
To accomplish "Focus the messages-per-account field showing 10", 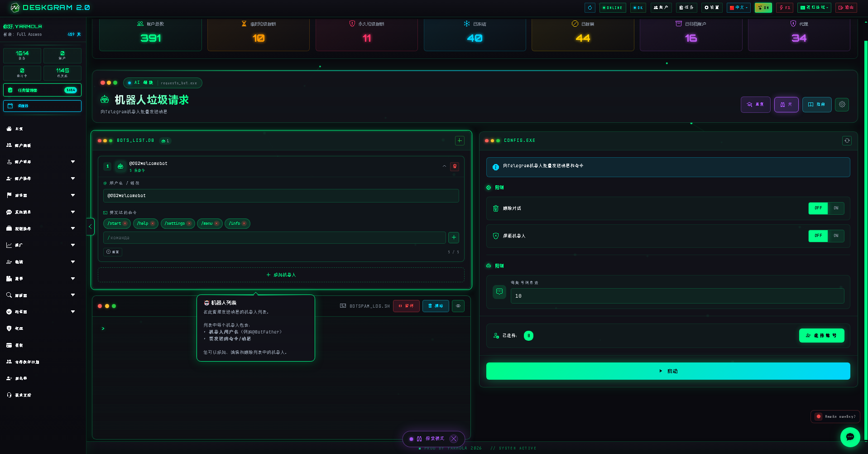I will pos(677,296).
